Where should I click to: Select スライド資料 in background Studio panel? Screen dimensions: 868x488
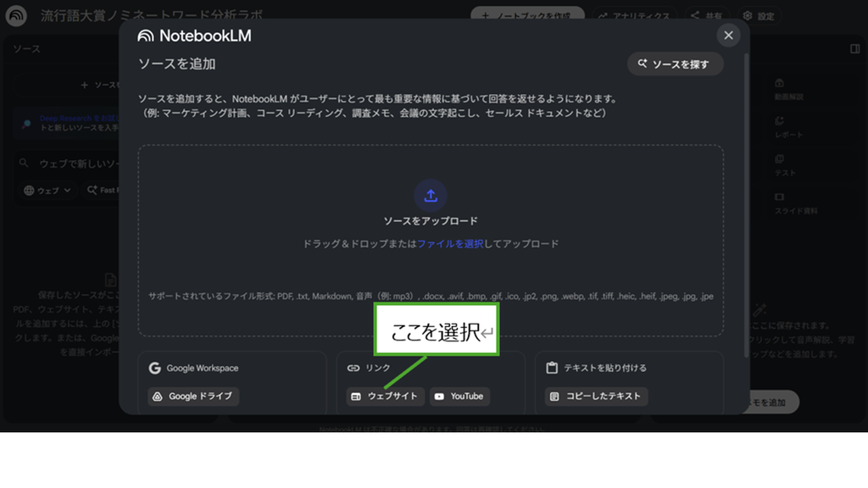[x=795, y=204]
